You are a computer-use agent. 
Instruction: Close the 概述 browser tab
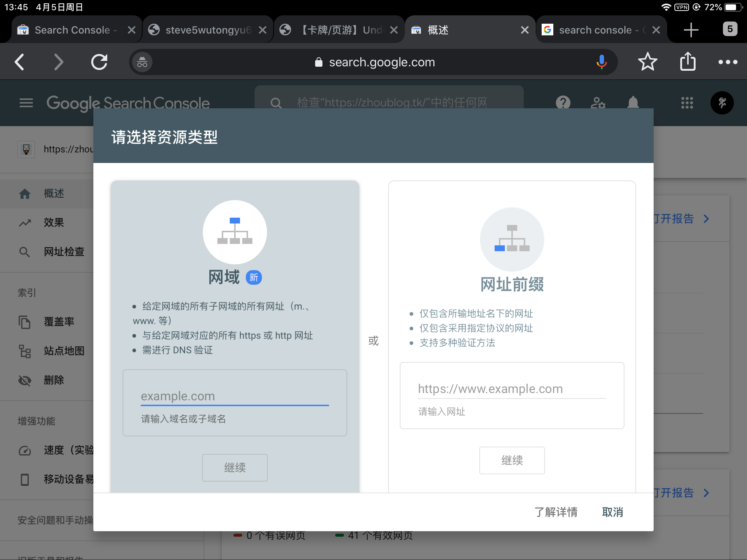tap(525, 30)
